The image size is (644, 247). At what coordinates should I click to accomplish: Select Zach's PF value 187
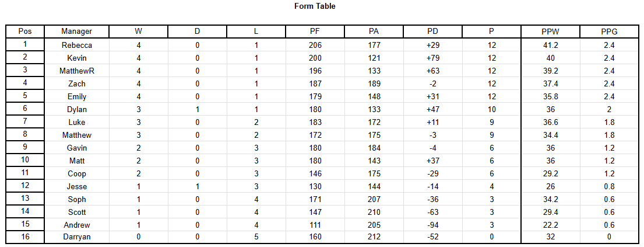[315, 84]
